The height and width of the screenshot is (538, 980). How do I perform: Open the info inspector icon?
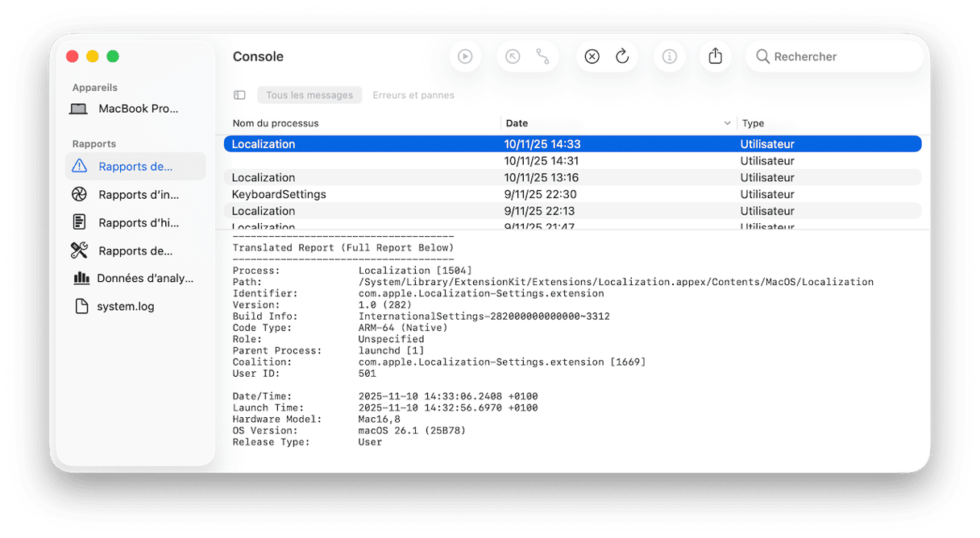click(669, 56)
